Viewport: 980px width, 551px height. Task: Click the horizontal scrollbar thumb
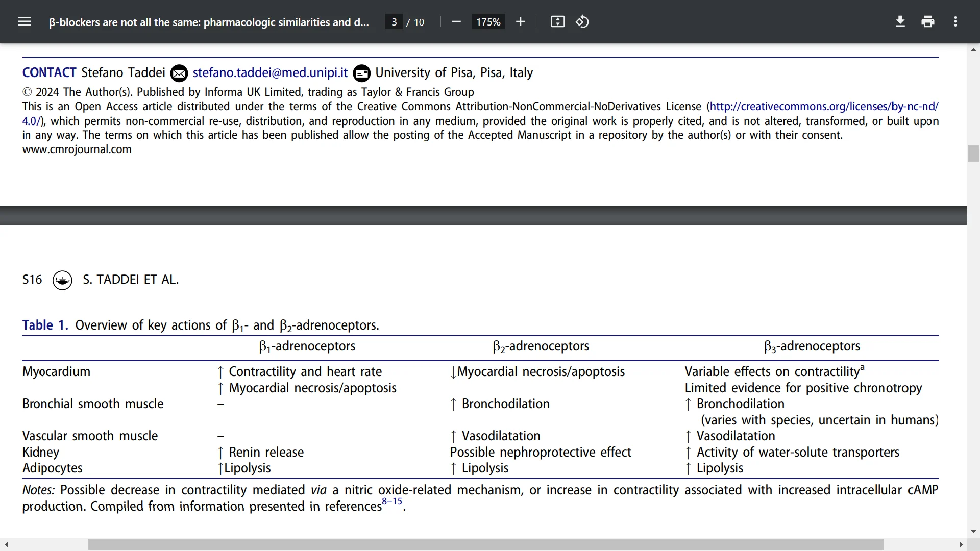click(x=485, y=545)
